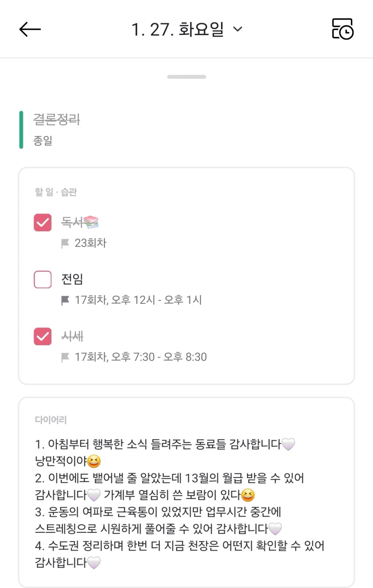Click the flag icon under 전임

tap(65, 300)
